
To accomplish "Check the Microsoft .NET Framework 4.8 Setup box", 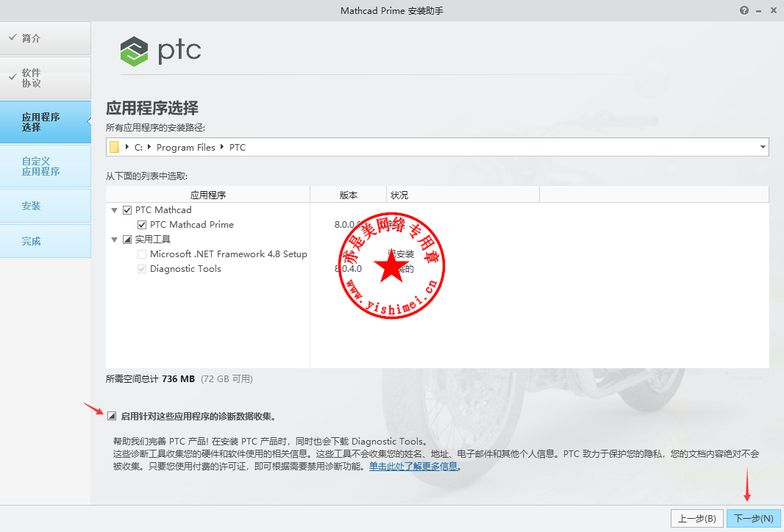I will pos(142,254).
